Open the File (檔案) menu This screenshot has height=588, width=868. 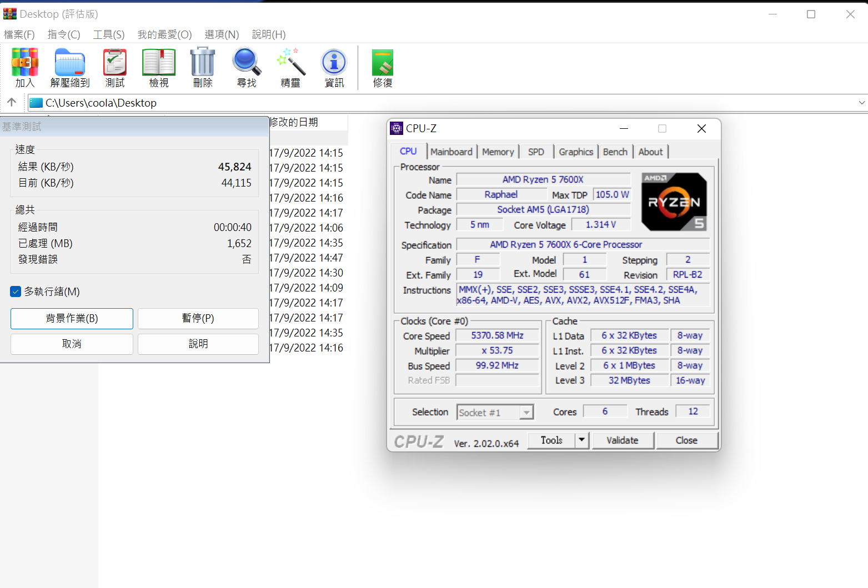[x=19, y=34]
